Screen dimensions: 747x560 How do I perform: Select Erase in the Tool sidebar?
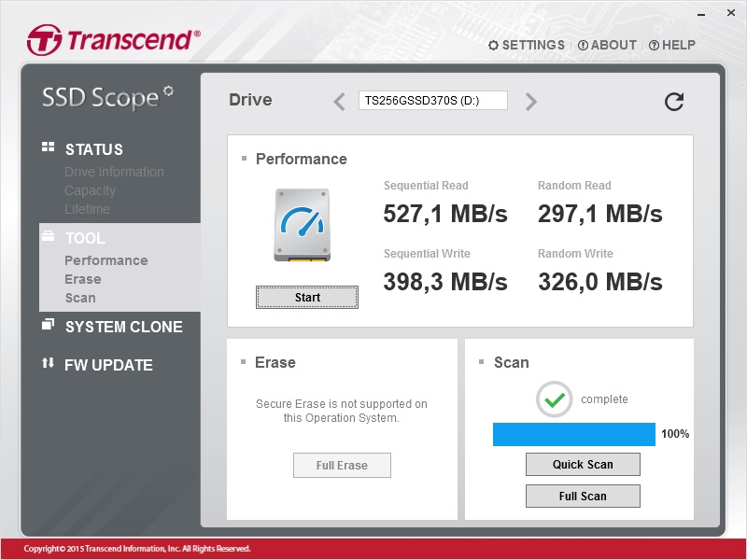tap(83, 279)
